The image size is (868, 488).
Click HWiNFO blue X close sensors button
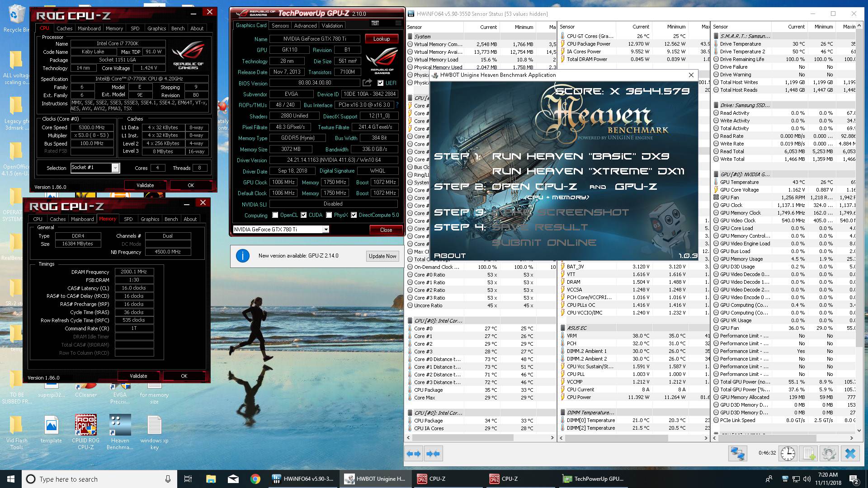(x=850, y=453)
